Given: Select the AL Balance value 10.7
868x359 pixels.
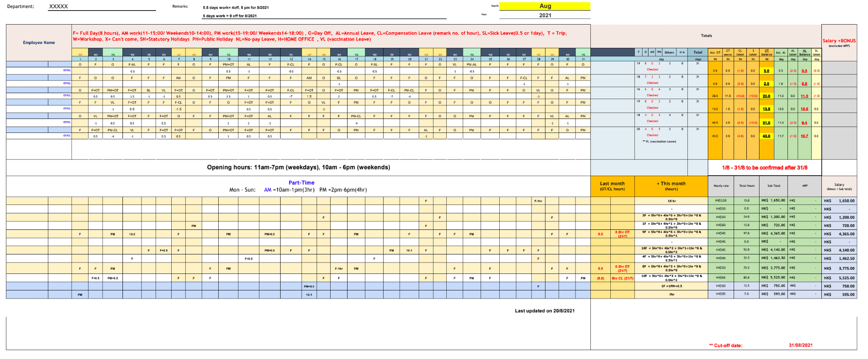Looking at the screenshot, I should (804, 136).
